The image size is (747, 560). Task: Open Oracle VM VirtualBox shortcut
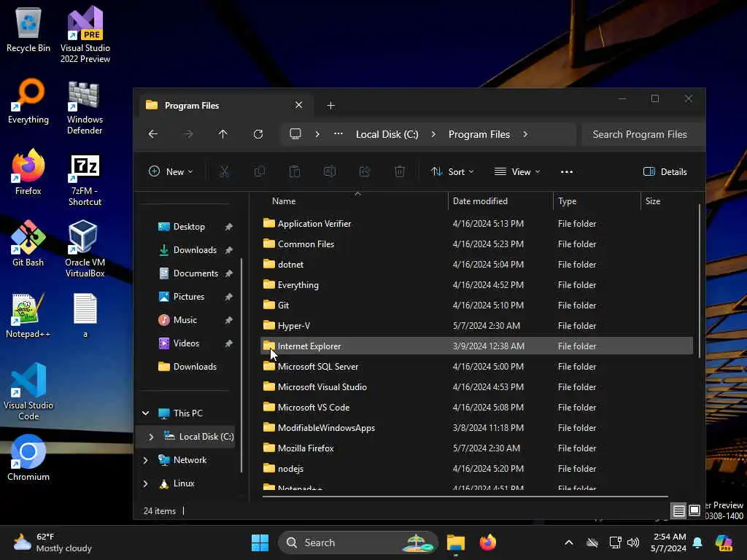click(85, 249)
